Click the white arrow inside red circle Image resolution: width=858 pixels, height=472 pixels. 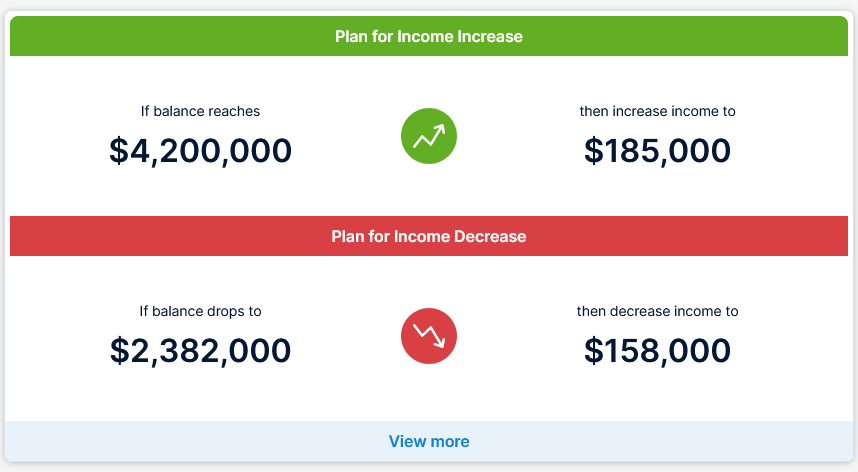coord(428,336)
